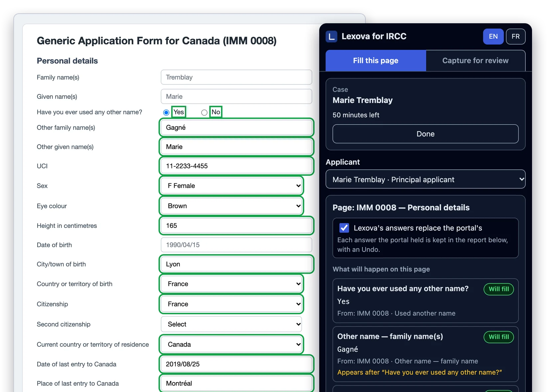
Task: Click the Done button
Action: coord(426,134)
